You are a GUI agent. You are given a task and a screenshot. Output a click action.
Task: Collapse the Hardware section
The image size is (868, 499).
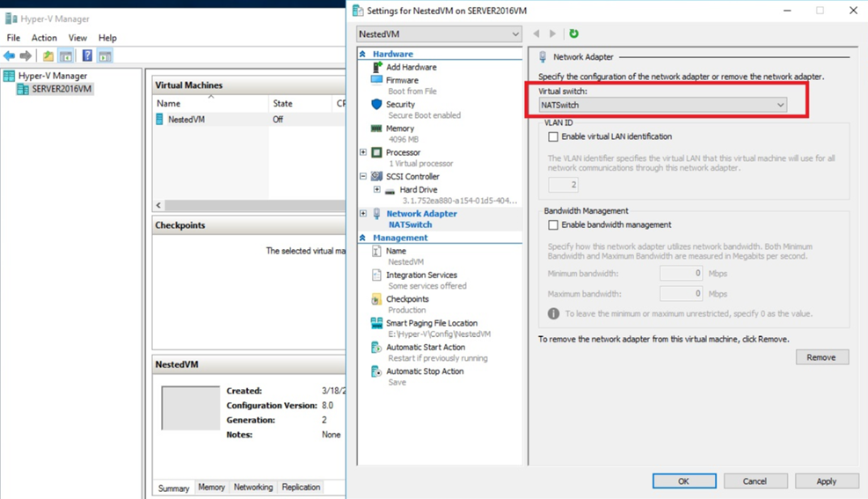[x=362, y=54]
